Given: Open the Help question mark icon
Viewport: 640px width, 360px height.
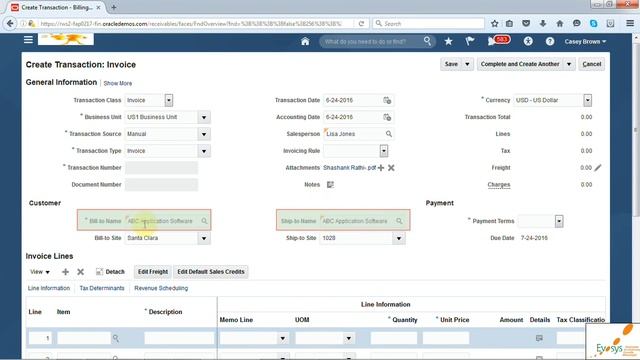Looking at the screenshot, I should pyautogui.click(x=550, y=41).
